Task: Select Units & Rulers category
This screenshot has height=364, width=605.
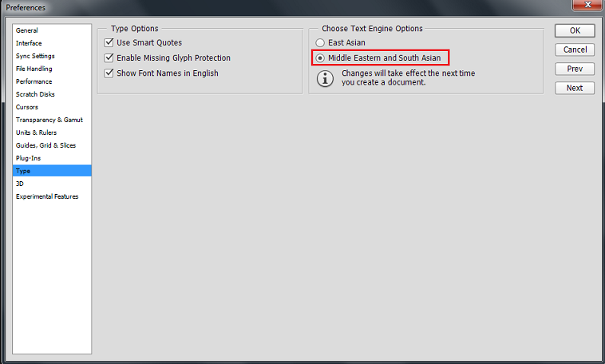Action: 37,133
